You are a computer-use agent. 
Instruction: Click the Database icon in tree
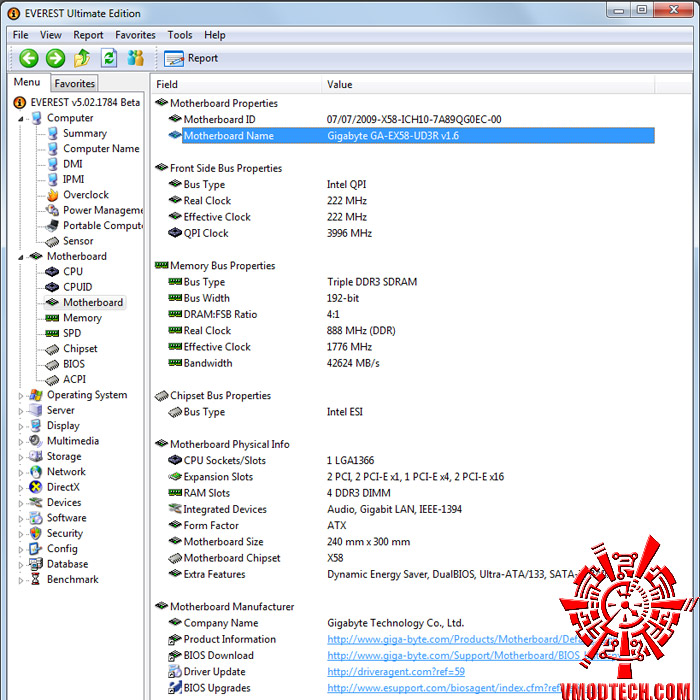[x=36, y=564]
